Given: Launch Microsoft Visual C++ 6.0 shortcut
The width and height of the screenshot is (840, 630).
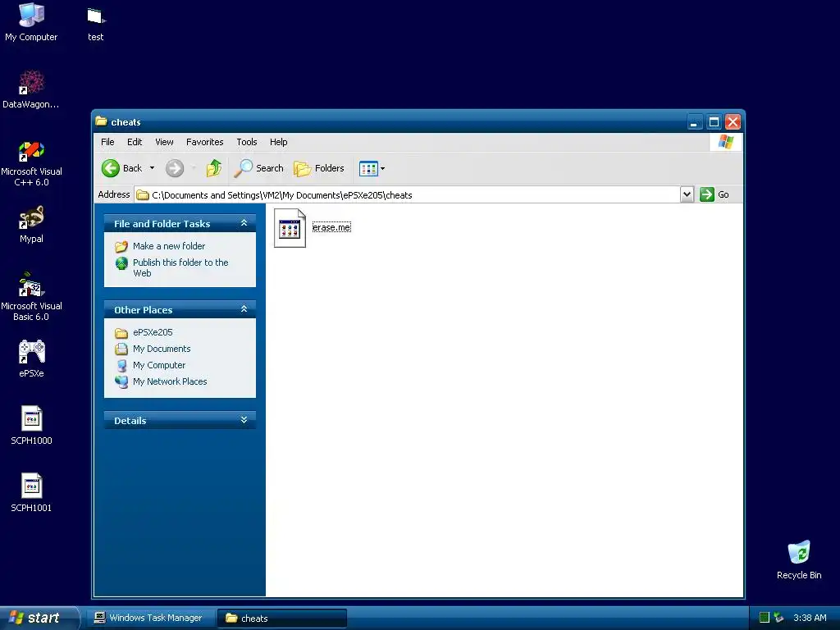Looking at the screenshot, I should tap(31, 163).
